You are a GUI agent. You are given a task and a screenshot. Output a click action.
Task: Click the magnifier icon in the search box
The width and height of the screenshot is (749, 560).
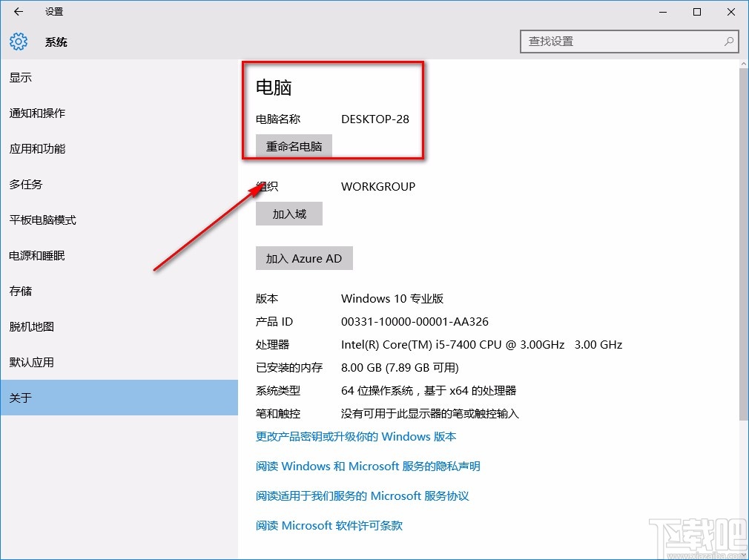(729, 42)
